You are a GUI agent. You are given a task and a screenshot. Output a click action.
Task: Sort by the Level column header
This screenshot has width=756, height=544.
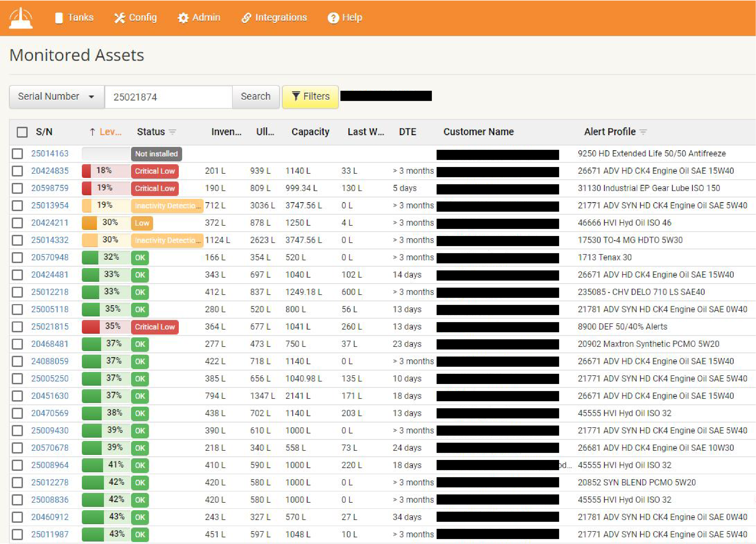point(110,132)
